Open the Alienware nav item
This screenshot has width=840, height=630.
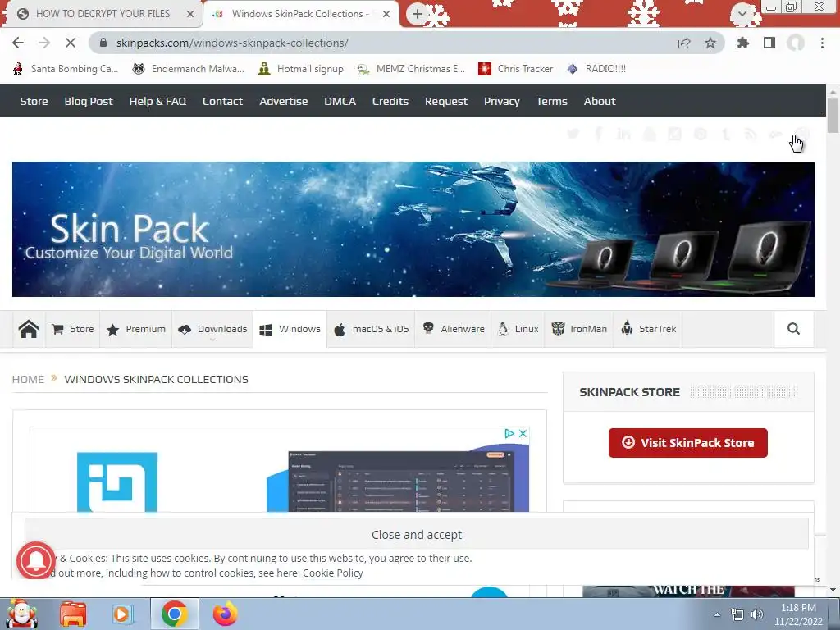pyautogui.click(x=453, y=329)
